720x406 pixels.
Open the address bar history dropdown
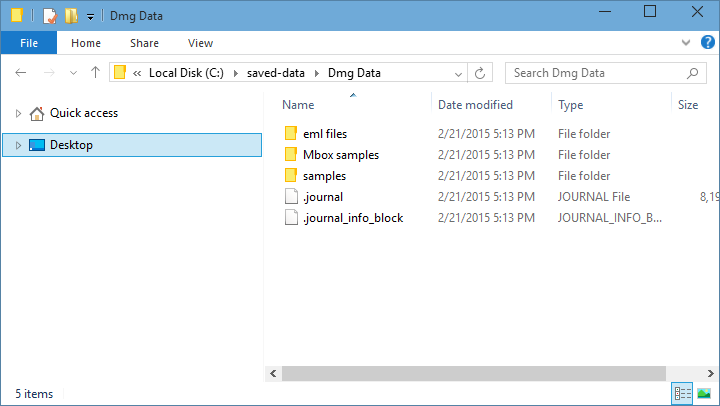coord(458,73)
